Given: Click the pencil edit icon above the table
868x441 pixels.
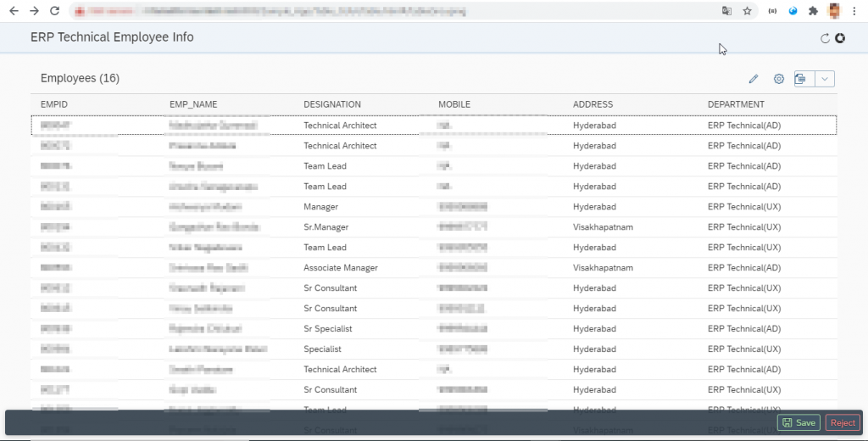Looking at the screenshot, I should click(754, 79).
